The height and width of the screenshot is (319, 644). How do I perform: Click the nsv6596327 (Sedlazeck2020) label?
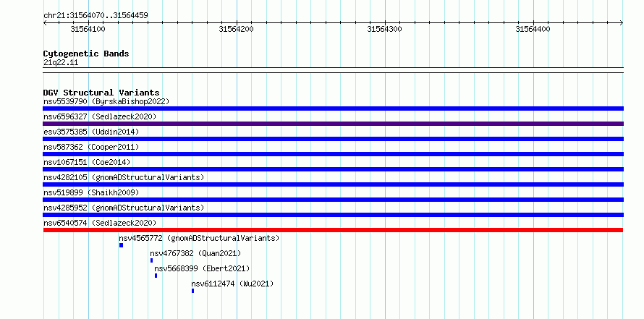(x=100, y=116)
